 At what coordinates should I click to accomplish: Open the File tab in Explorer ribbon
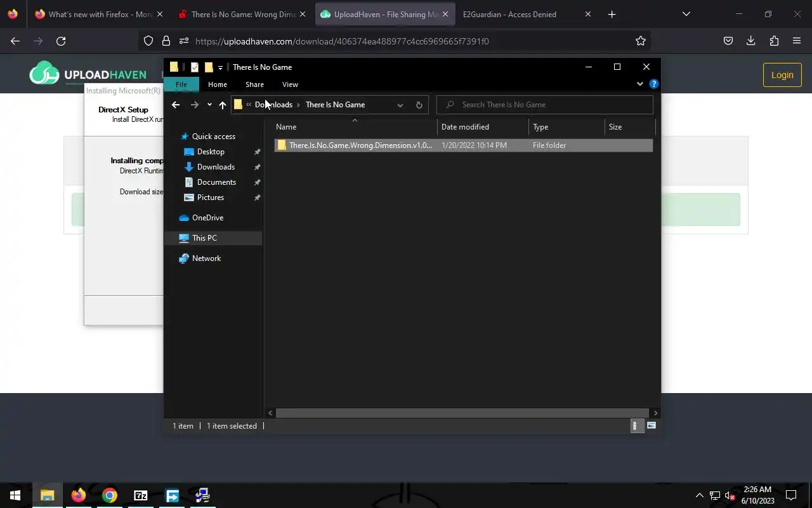tap(181, 84)
